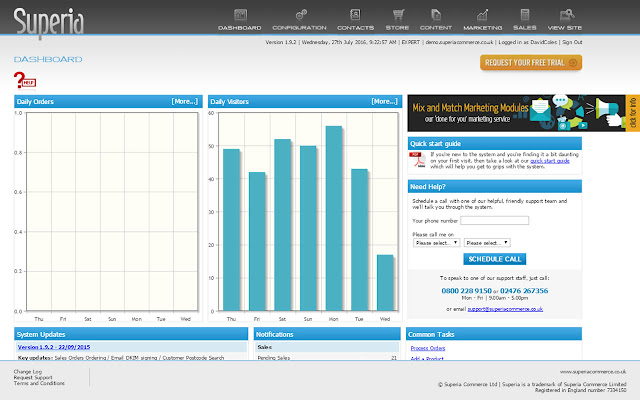This screenshot has height=400, width=640.
Task: Open the Process Orders common task
Action: tap(428, 347)
